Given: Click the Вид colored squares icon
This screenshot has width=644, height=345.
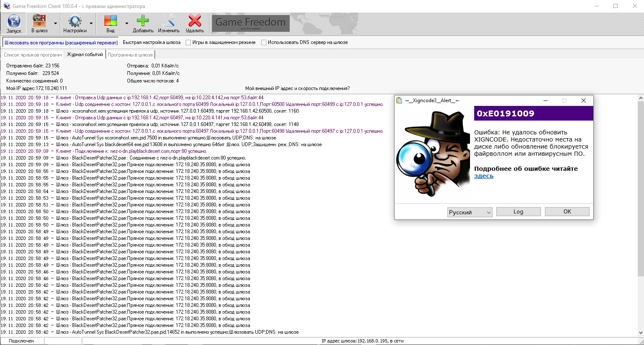Looking at the screenshot, I should pos(111,21).
